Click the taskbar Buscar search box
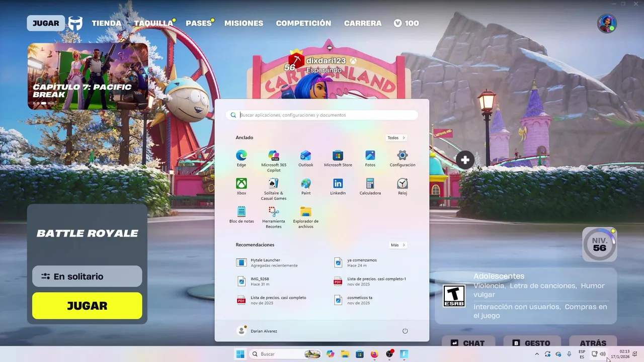644x362 pixels. (286, 354)
